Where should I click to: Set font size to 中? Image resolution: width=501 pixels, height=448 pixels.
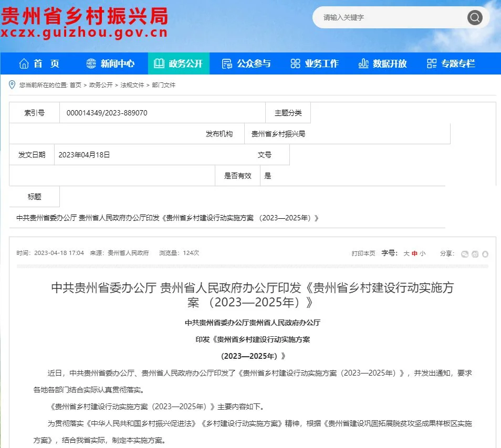(x=414, y=253)
